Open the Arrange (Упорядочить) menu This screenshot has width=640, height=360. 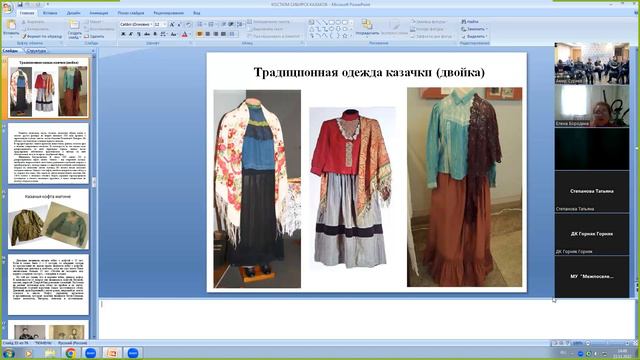[367, 27]
